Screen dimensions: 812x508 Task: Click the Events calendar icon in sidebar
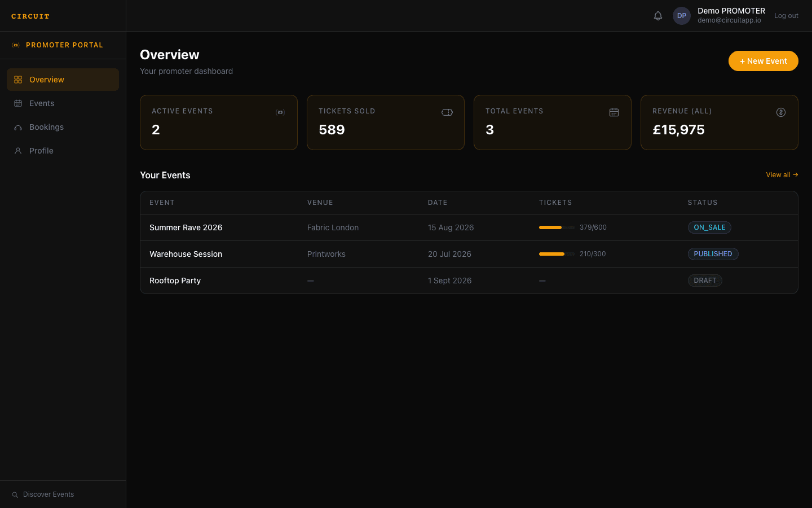coord(18,103)
